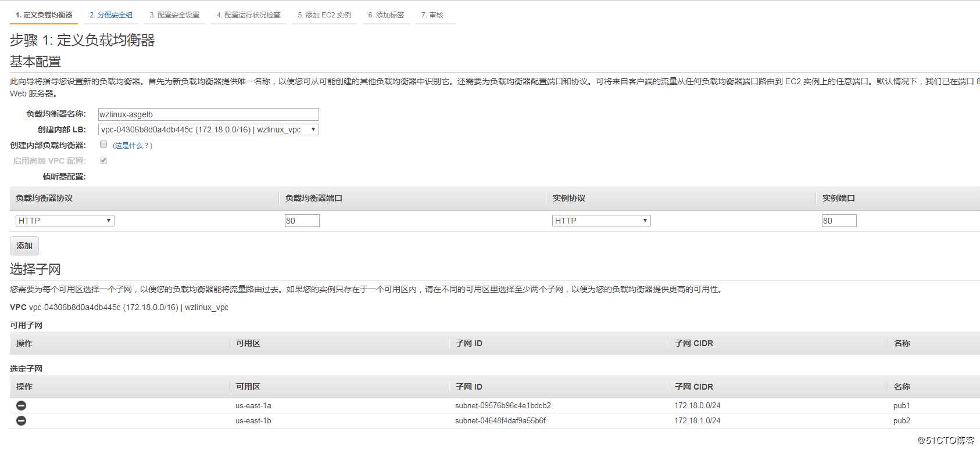Toggle the enable advanced VPC configuration checkbox
This screenshot has height=450, width=980.
[x=103, y=160]
